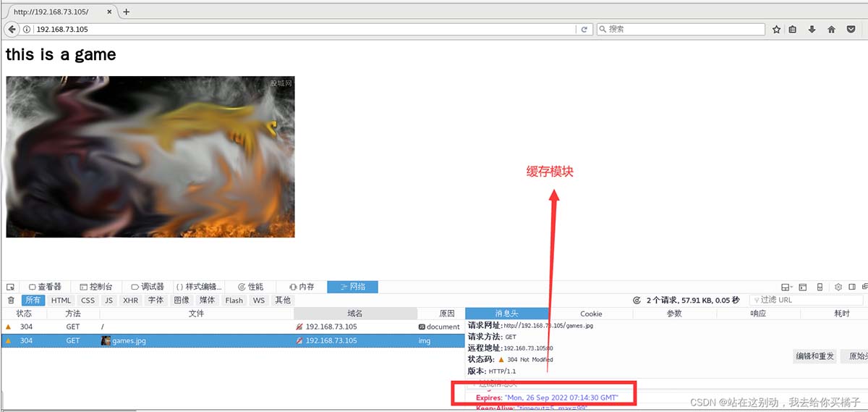Open the 调试器 debugger tab

tap(148, 287)
